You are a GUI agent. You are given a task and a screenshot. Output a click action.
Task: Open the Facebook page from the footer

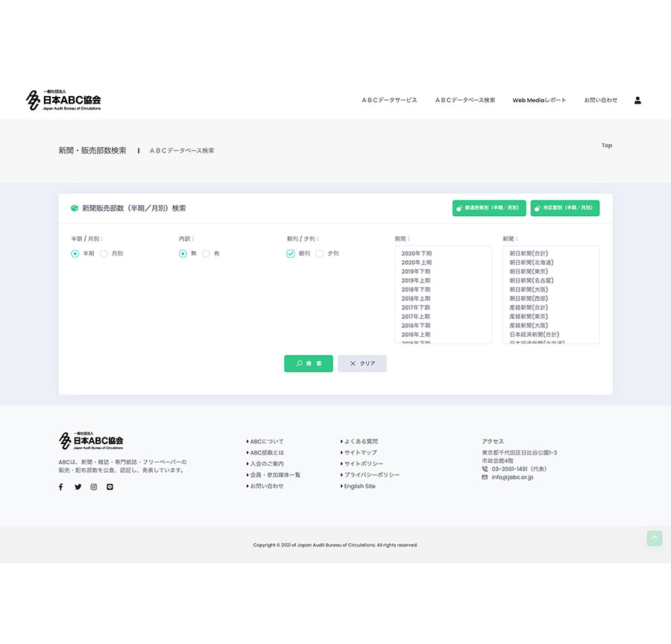point(61,487)
